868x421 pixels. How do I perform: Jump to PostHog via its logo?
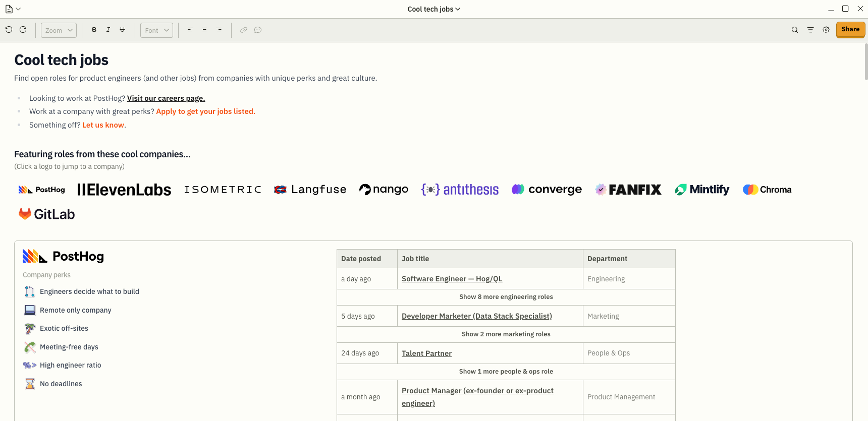42,190
